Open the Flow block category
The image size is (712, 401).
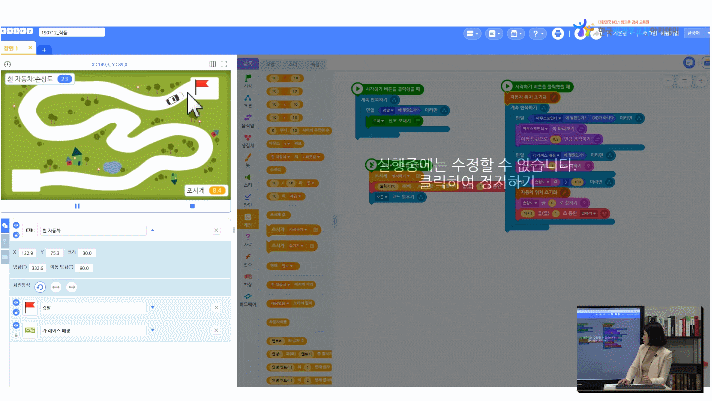click(248, 101)
